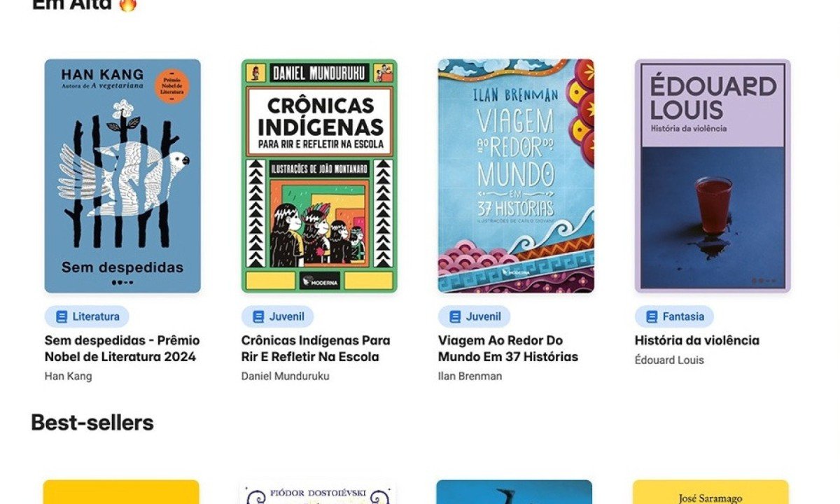
Task: Open the Crônicas Indígenas Para Rir title link
Action: pos(316,349)
